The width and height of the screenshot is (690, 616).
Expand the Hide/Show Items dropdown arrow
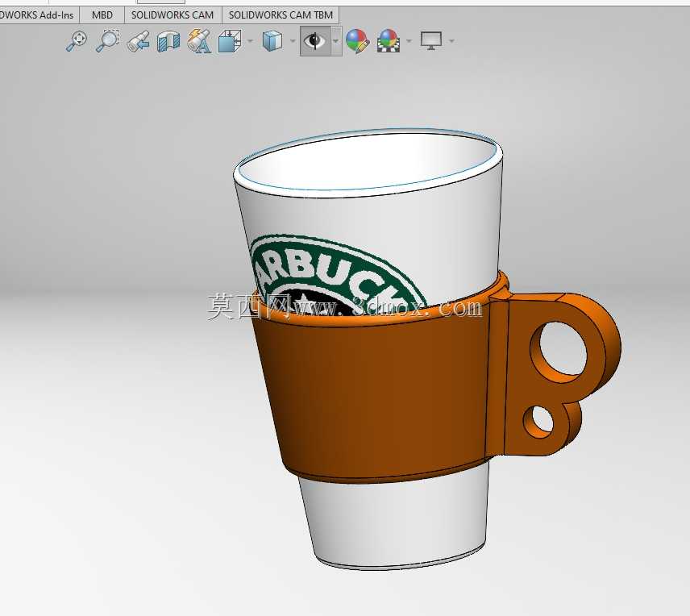tap(336, 41)
